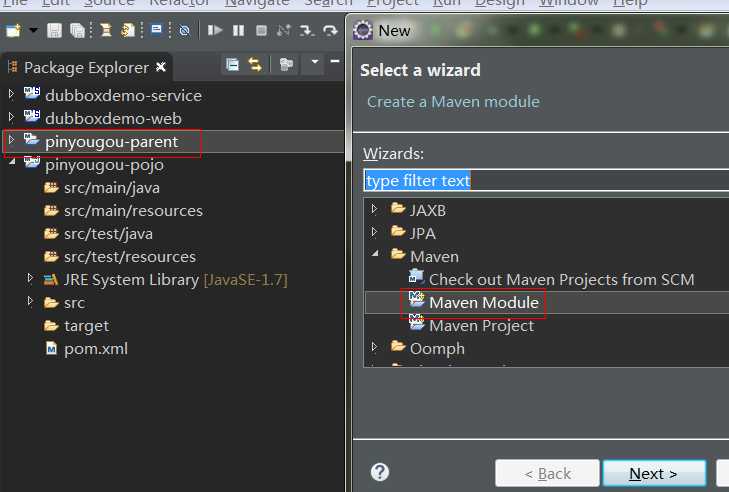Select the src/test/resources source folder
The height and width of the screenshot is (492, 729).
coord(130,257)
